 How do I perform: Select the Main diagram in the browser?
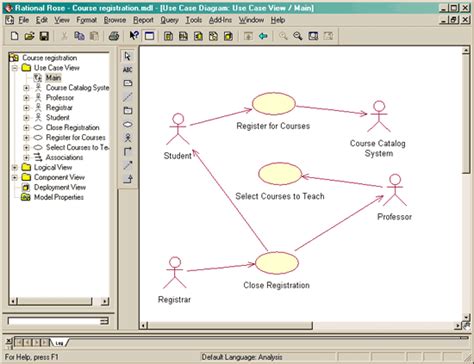pyautogui.click(x=53, y=78)
